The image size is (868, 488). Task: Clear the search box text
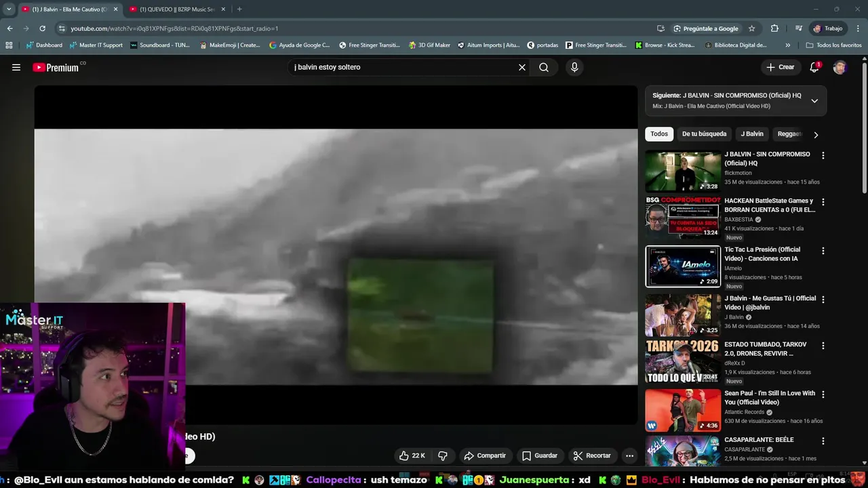point(522,67)
